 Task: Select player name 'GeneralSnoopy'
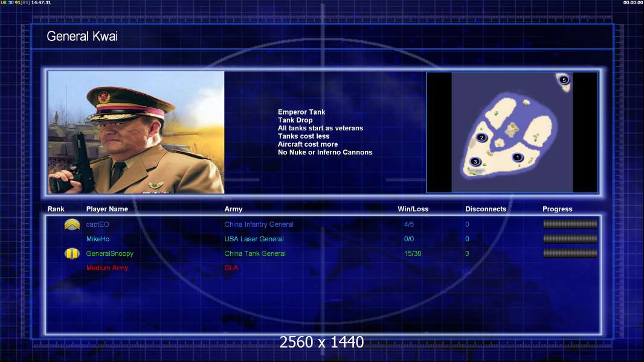110,254
